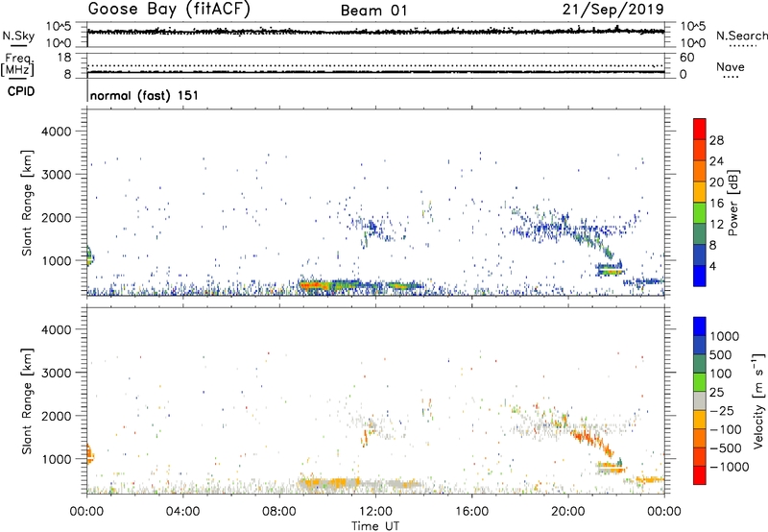The height and width of the screenshot is (532, 768).
Task: Click the Nave legend label
Action: (731, 66)
